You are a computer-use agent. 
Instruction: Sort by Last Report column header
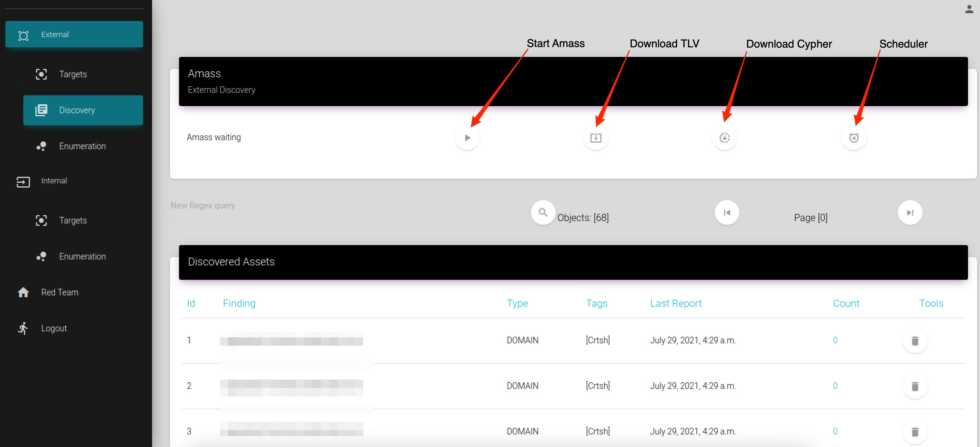(676, 303)
